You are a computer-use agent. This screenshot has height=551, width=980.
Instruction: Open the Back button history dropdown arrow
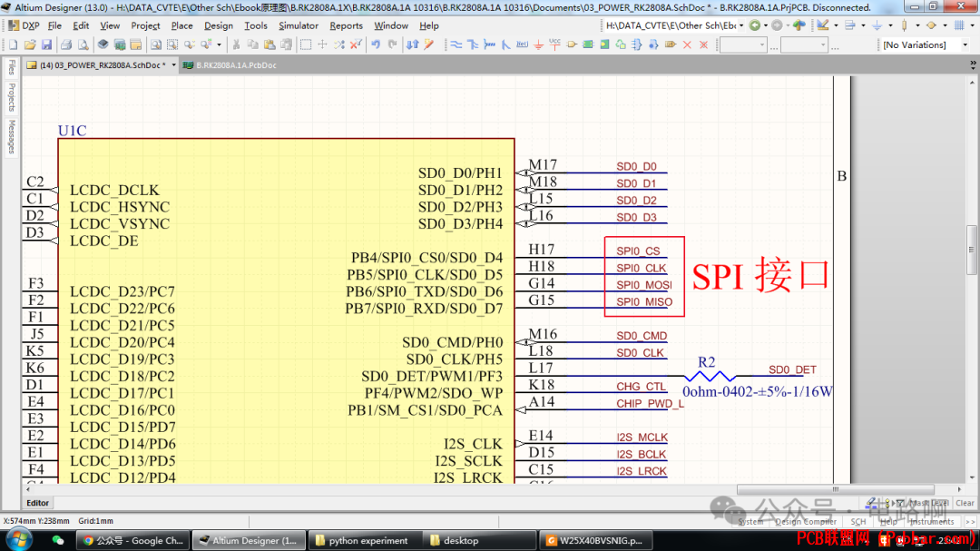766,25
